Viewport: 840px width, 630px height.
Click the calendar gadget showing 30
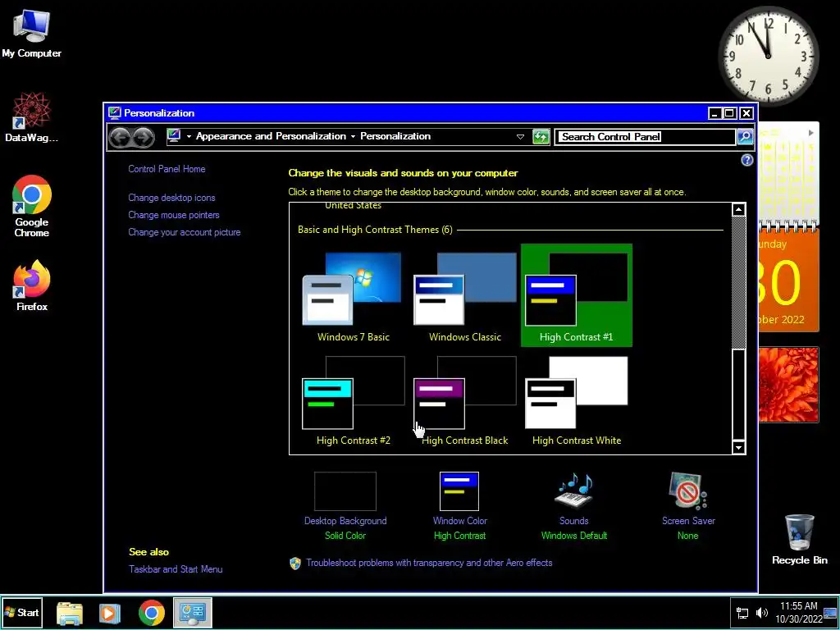(788, 281)
